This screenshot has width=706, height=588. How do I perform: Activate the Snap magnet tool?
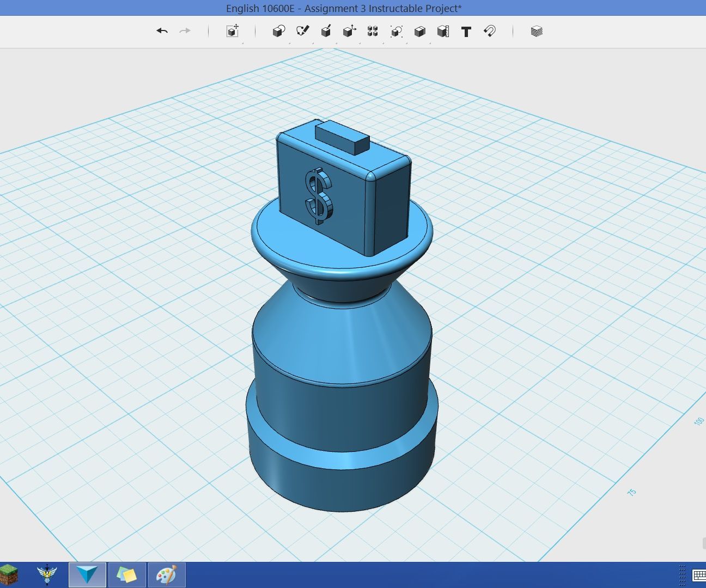click(x=489, y=31)
